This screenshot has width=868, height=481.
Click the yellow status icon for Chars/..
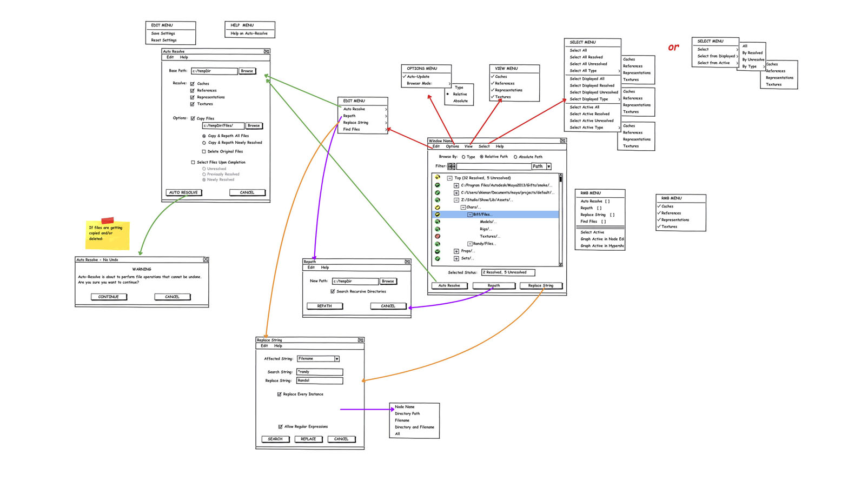point(438,207)
